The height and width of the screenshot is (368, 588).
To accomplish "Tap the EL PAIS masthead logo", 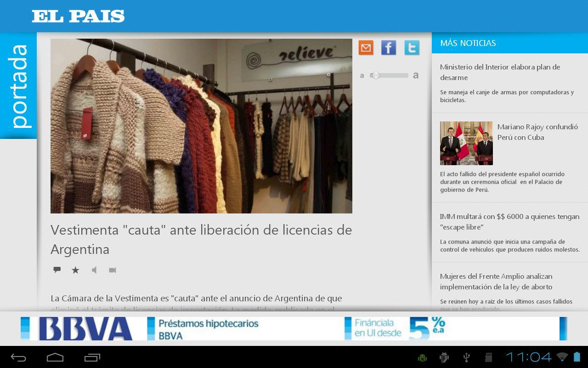I will (x=78, y=15).
